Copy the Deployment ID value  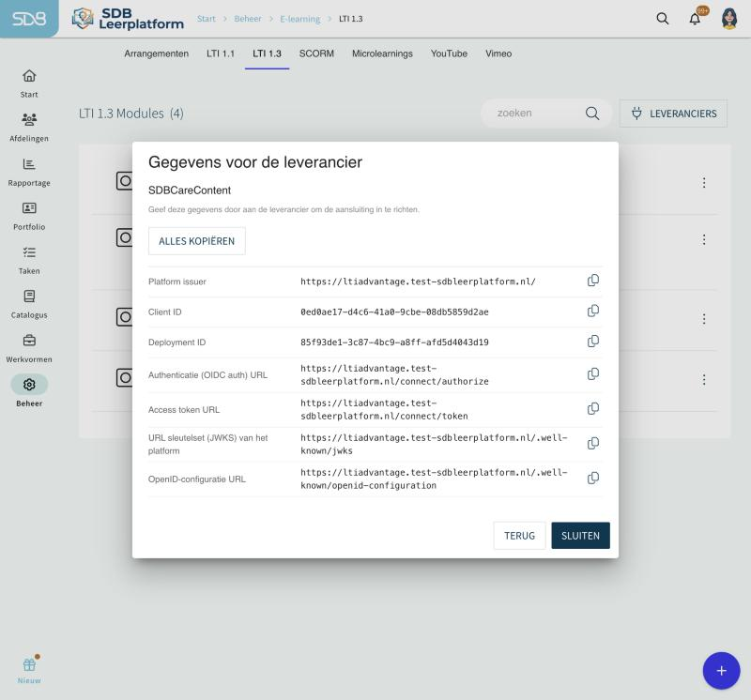click(x=593, y=342)
